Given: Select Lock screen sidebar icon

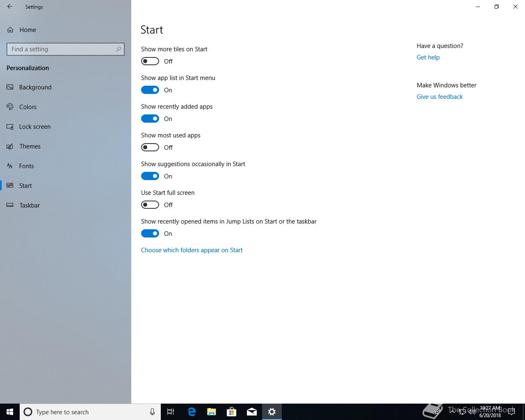Looking at the screenshot, I should pos(10,127).
